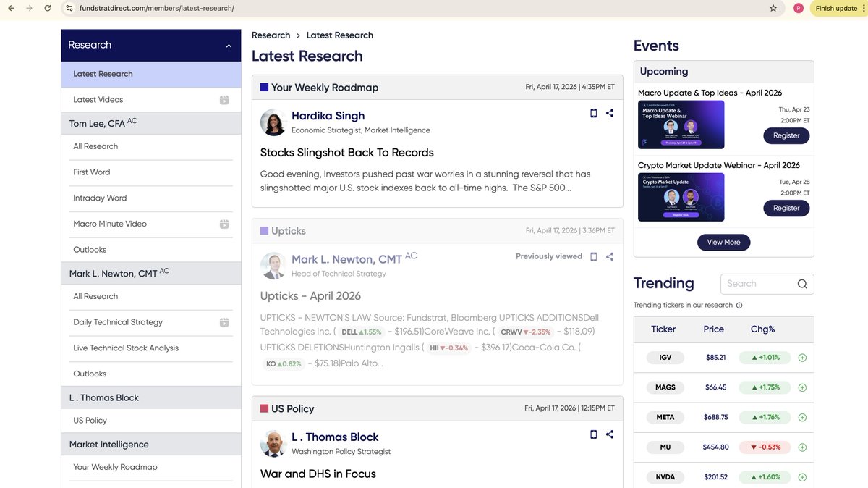Collapse the Research sidebar section
Viewport: 868px width, 488px height.
click(x=229, y=46)
